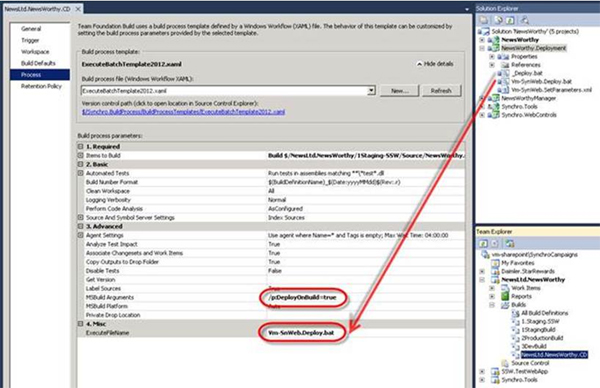The height and width of the screenshot is (388, 600).
Task: Collapse the 4. Misc section
Action: coord(80,324)
